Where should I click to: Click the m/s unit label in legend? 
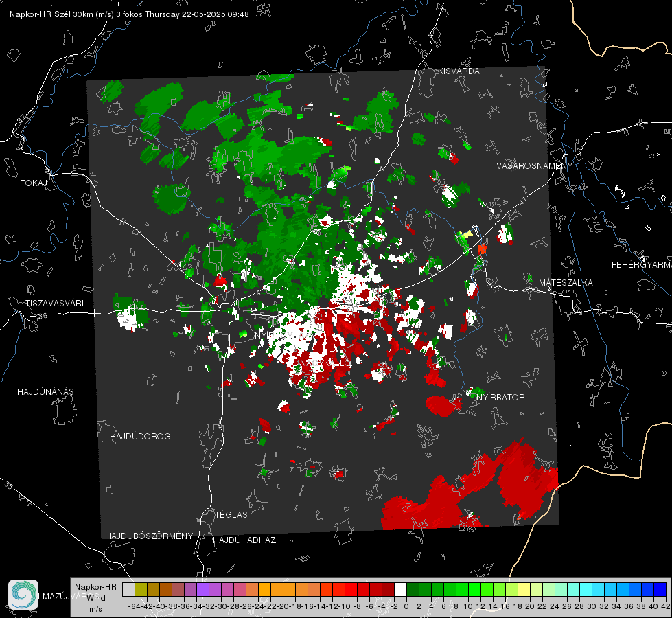[x=95, y=608]
